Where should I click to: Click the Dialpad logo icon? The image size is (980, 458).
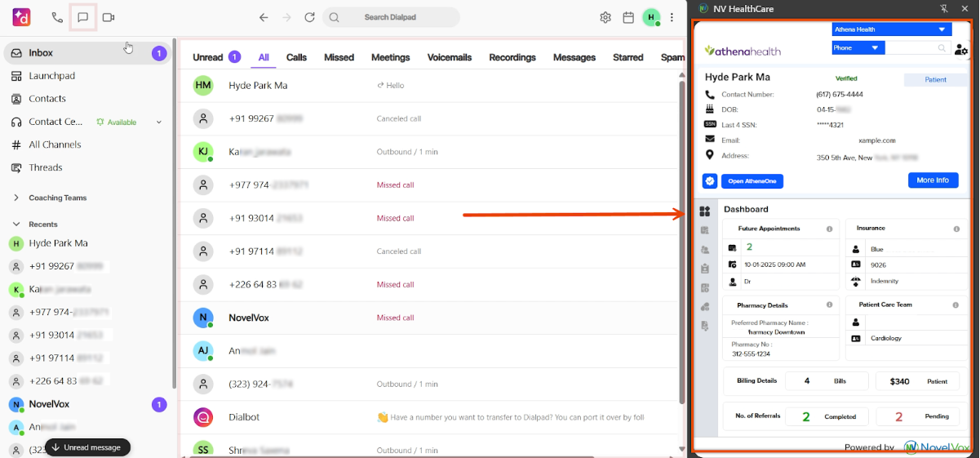tap(21, 17)
